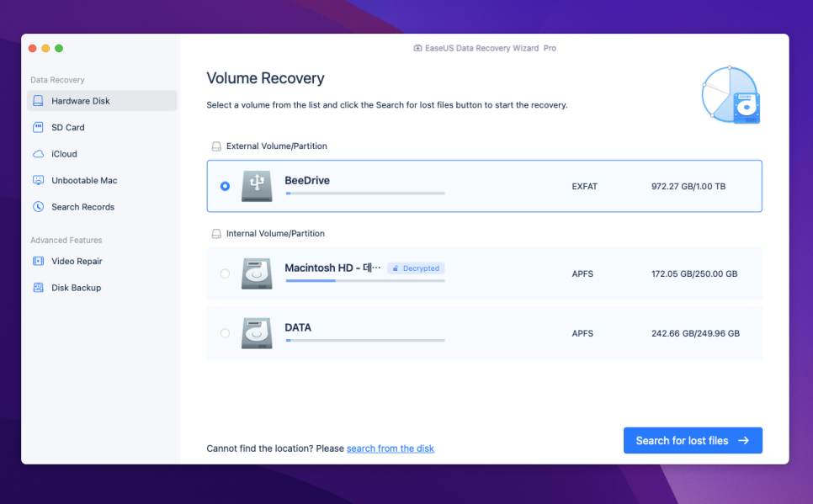Image resolution: width=813 pixels, height=504 pixels.
Task: Click the Search Records clock icon
Action: click(x=39, y=206)
